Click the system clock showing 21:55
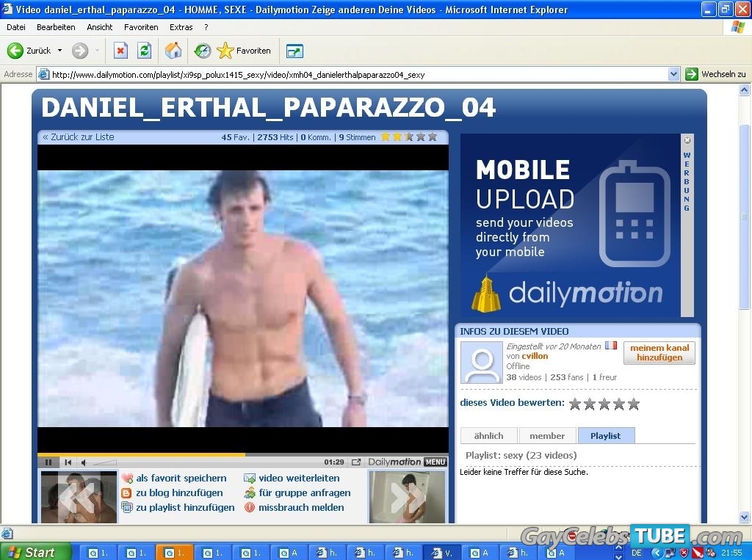The width and height of the screenshot is (752, 560). click(731, 553)
